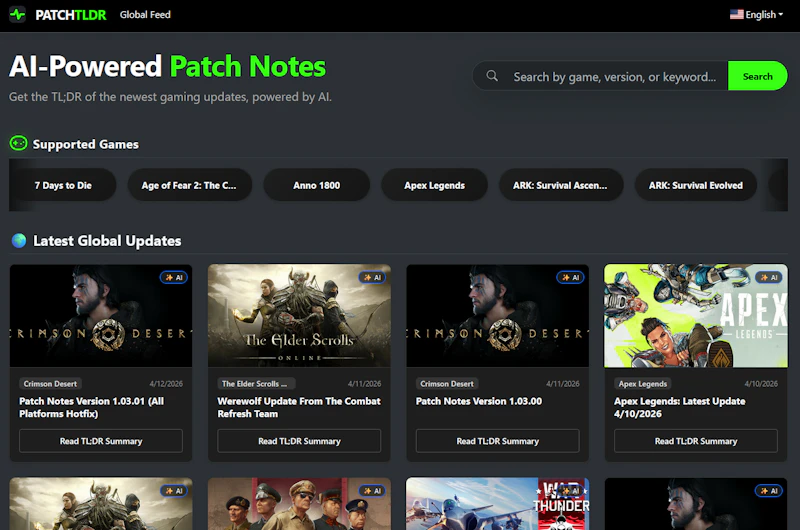800x530 pixels.
Task: Focus the game search input field
Action: click(x=615, y=77)
